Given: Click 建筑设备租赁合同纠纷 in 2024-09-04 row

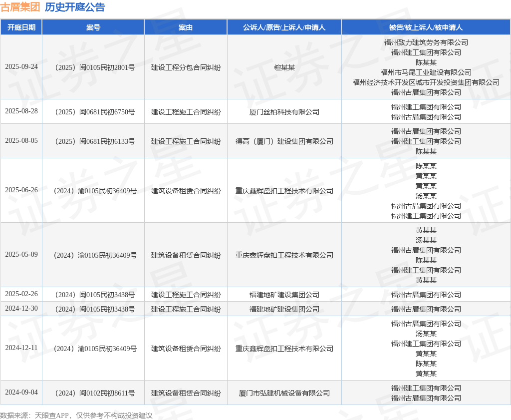Looking at the screenshot, I should (186, 393).
